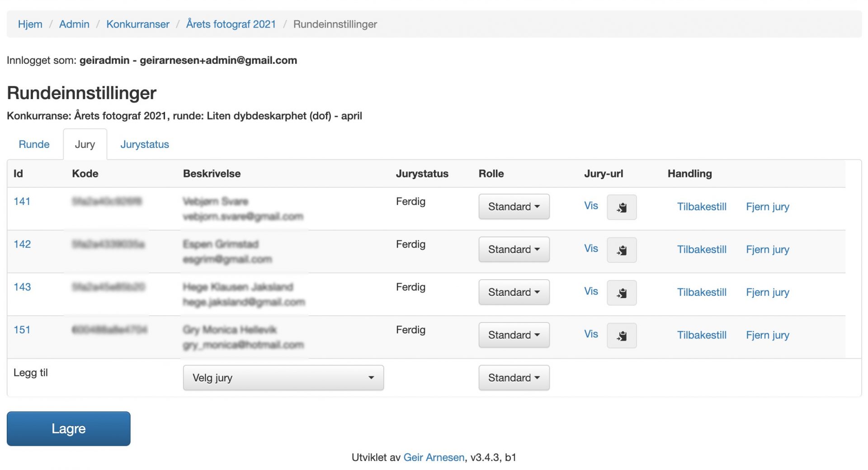Viewport: 868px width, 470px height.
Task: Remove jury 151 with Fjern jury
Action: coord(767,335)
